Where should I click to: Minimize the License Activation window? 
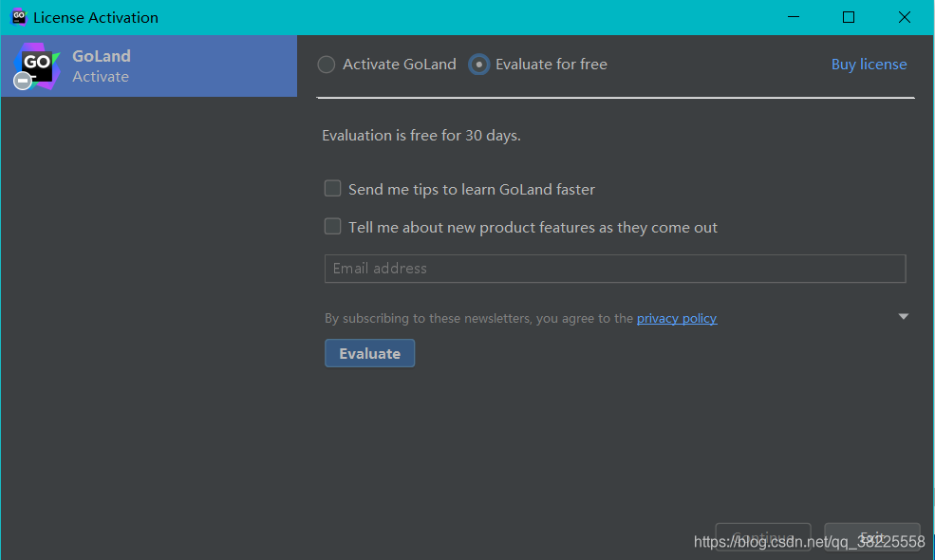coord(793,17)
